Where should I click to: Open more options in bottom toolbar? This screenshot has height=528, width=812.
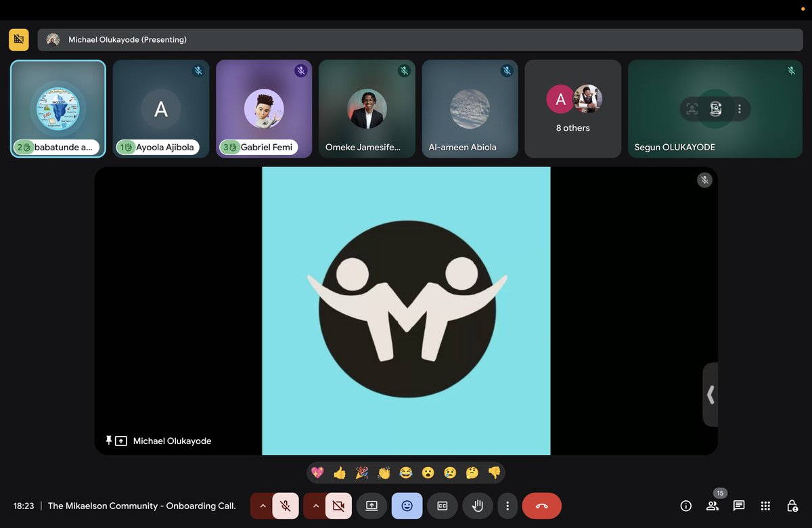507,506
